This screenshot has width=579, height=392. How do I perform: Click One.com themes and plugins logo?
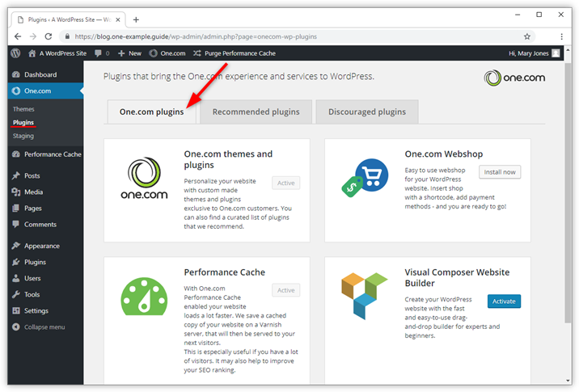click(145, 178)
